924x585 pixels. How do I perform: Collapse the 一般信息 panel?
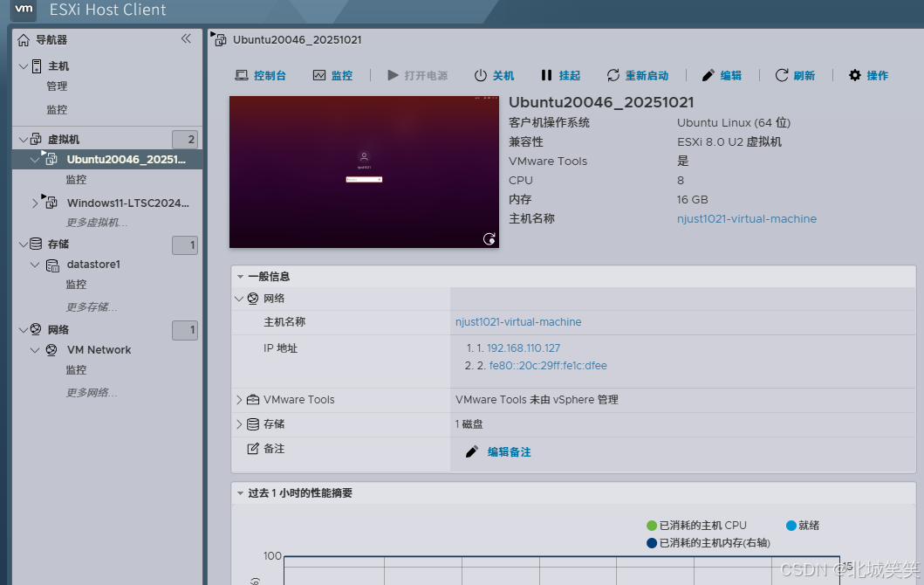[x=241, y=277]
